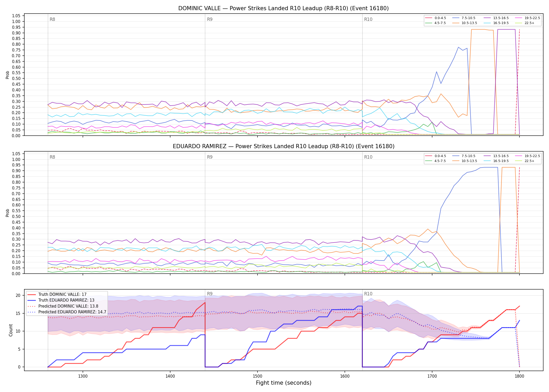Click the 1600 x-axis tick label
The height and width of the screenshot is (392, 549).
coord(345,376)
